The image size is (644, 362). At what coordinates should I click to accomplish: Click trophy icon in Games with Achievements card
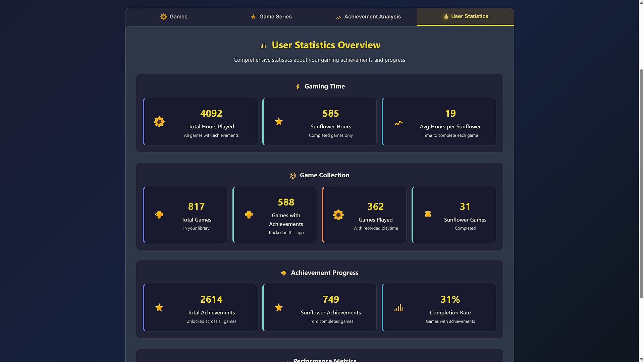(249, 215)
